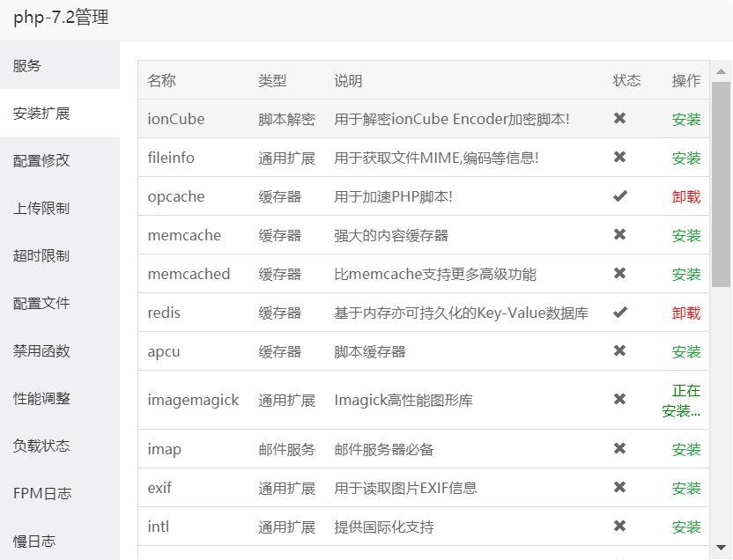Install the ionCube extension
The height and width of the screenshot is (560, 733).
click(686, 119)
